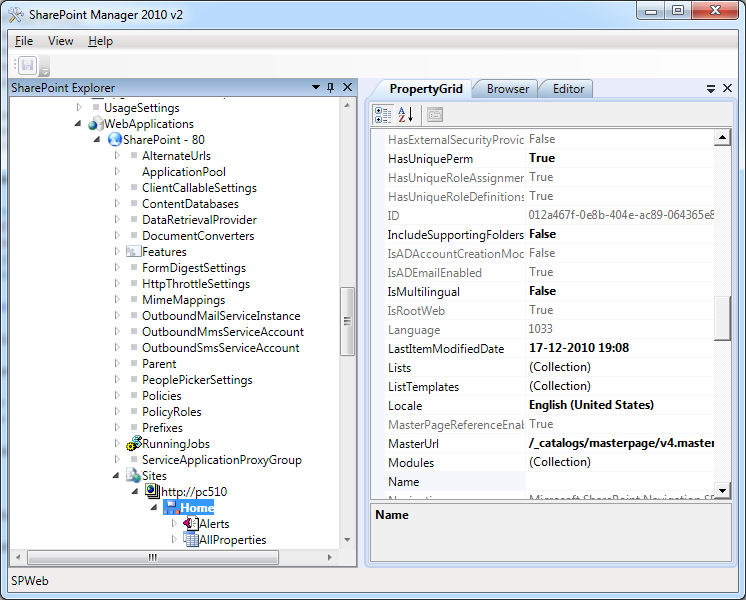
Task: Click the property grid scroll up arrow
Action: click(722, 138)
